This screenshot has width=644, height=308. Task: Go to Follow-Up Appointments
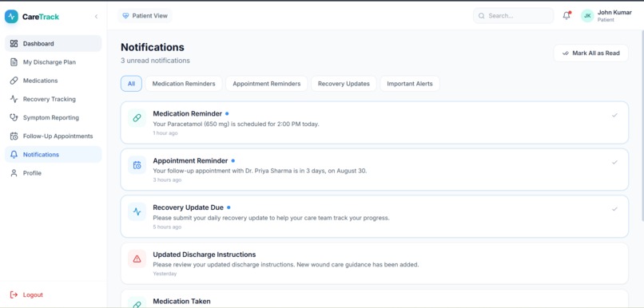point(53,136)
